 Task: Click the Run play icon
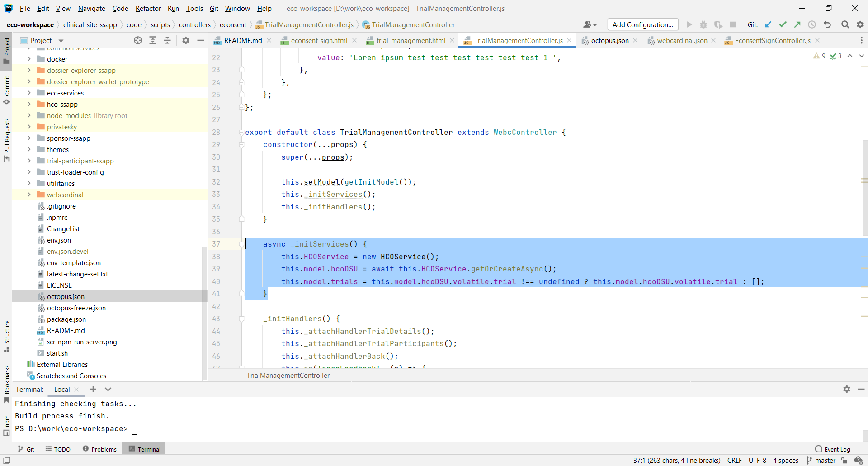pos(689,24)
